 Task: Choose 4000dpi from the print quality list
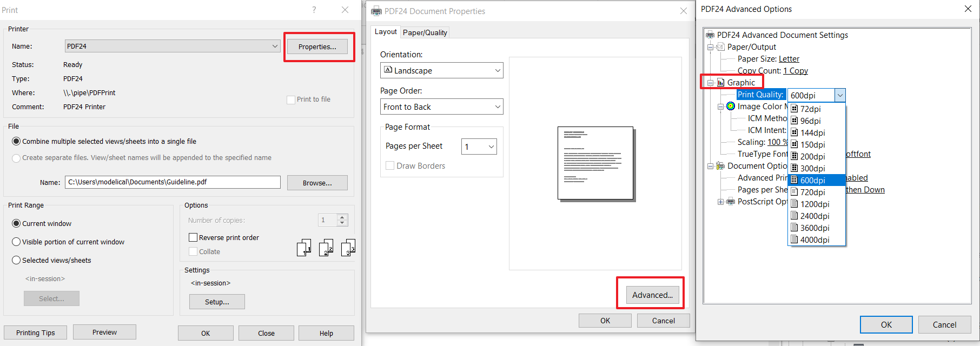pos(817,239)
